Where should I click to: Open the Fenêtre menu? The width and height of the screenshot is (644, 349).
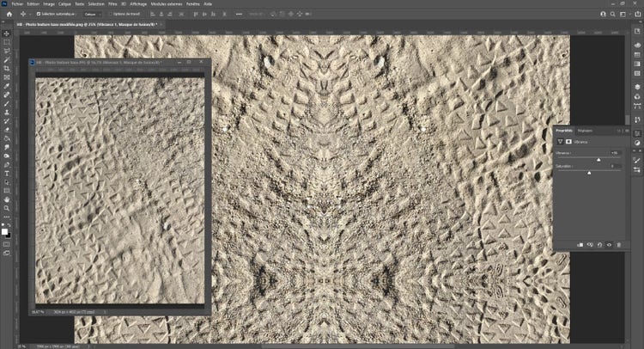[193, 3]
